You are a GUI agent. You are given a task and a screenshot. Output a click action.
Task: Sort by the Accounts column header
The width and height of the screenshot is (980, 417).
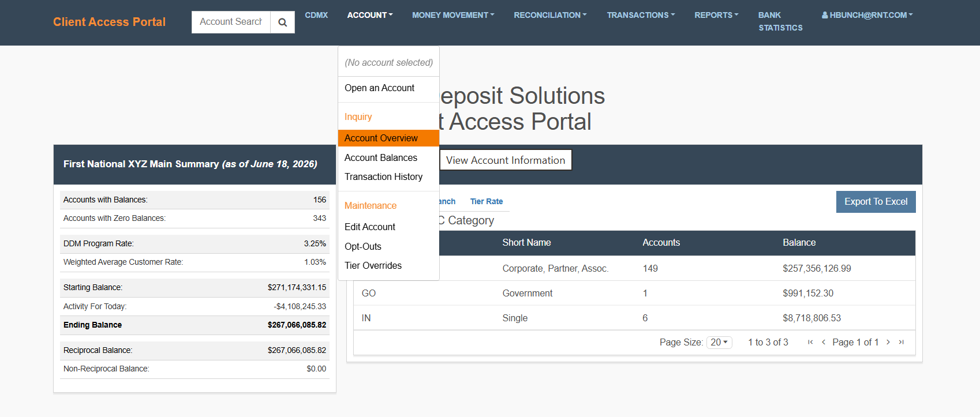661,243
